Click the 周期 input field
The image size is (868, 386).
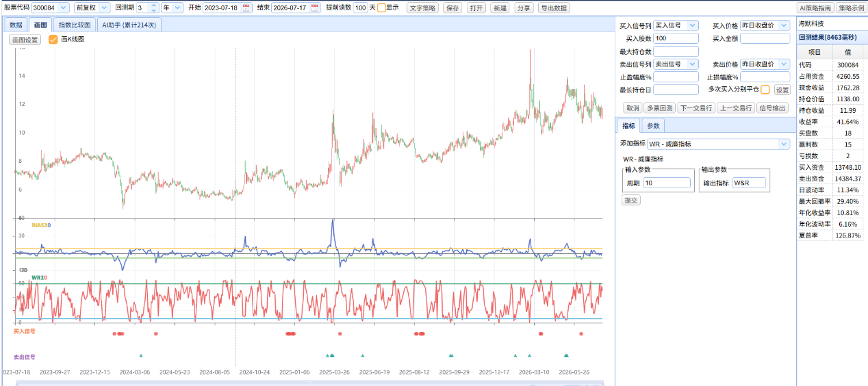point(667,183)
